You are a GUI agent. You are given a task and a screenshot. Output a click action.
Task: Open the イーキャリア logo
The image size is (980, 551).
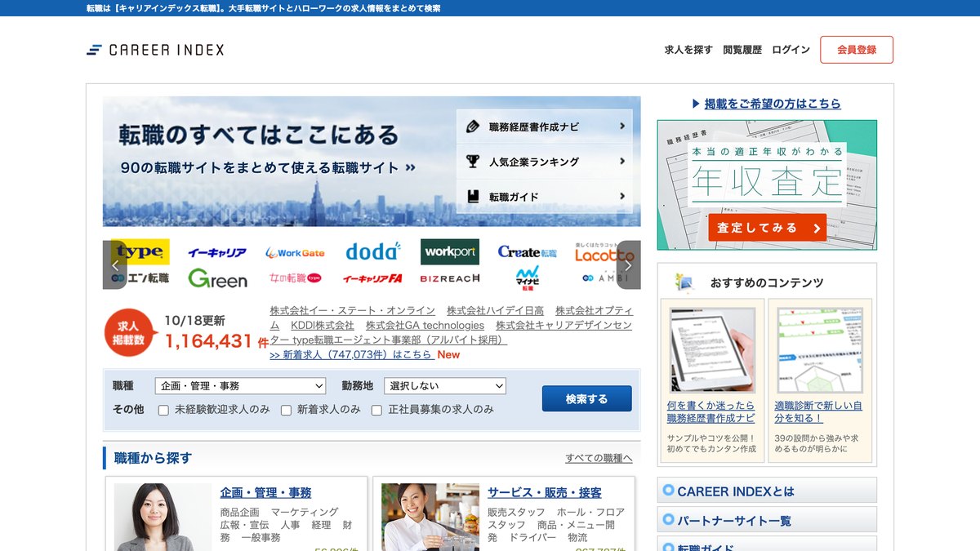[x=216, y=253]
